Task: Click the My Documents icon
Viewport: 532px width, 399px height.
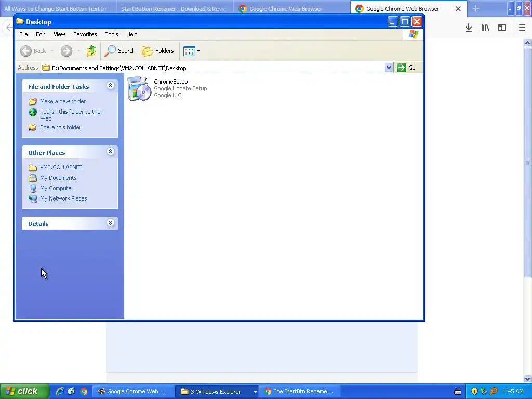Action: click(x=33, y=178)
